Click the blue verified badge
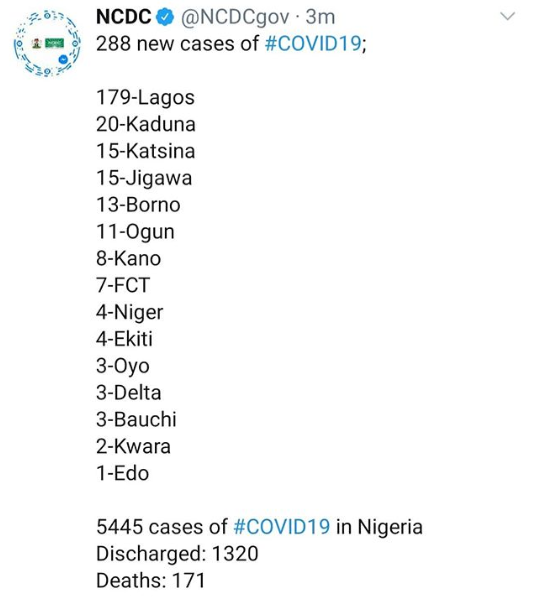Screen dimensions: 534x598 click(x=165, y=18)
